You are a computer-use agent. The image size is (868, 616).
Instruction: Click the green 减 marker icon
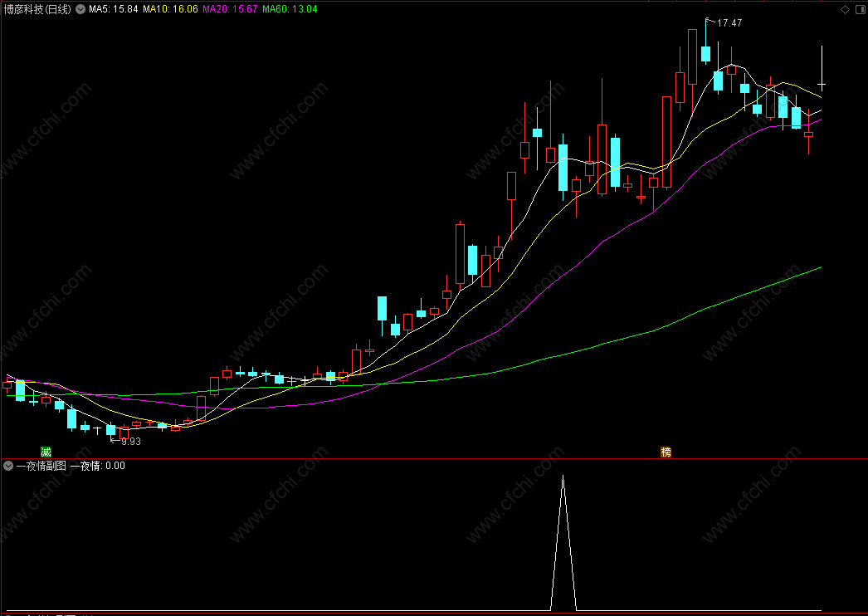[46, 452]
